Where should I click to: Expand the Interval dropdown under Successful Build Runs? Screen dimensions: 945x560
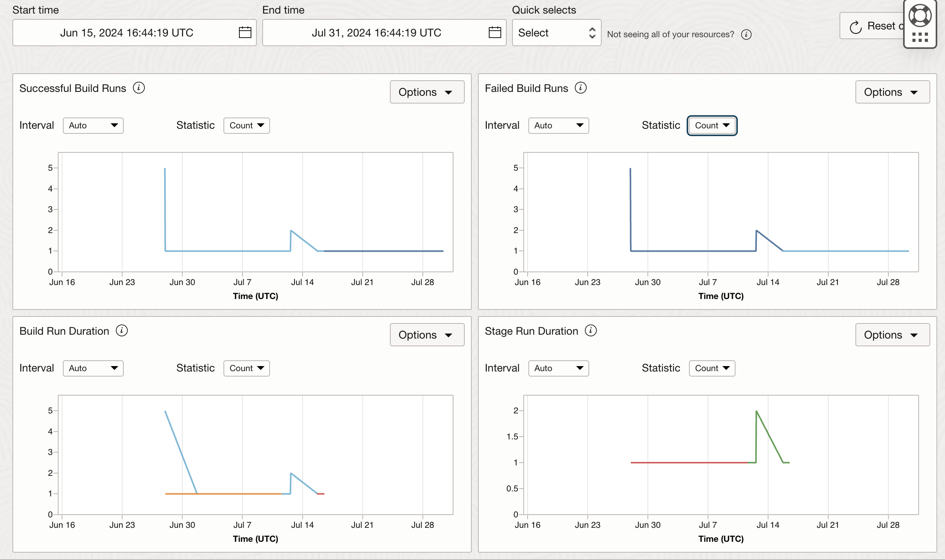pos(93,125)
